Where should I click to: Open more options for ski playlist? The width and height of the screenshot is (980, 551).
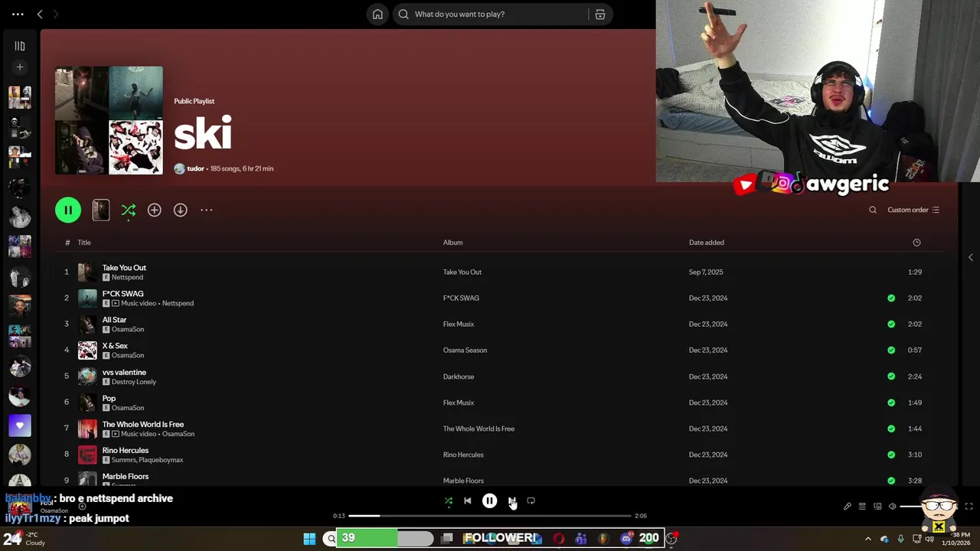pos(206,210)
